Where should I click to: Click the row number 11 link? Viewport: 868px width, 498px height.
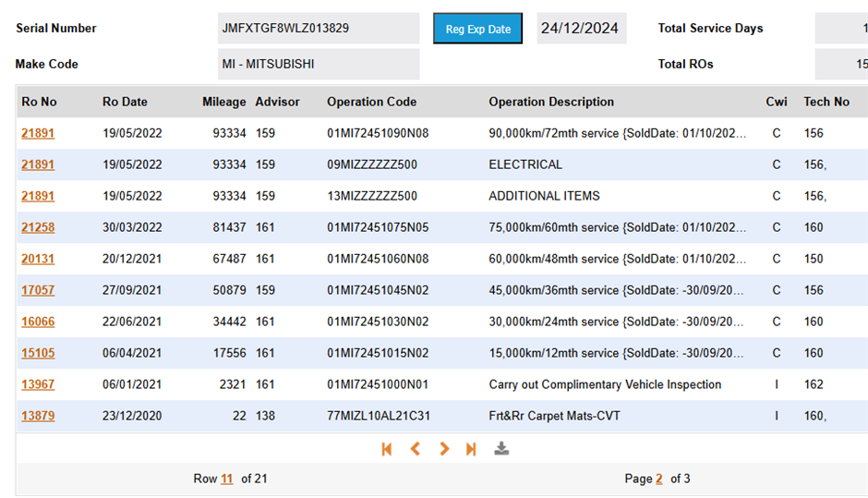226,479
